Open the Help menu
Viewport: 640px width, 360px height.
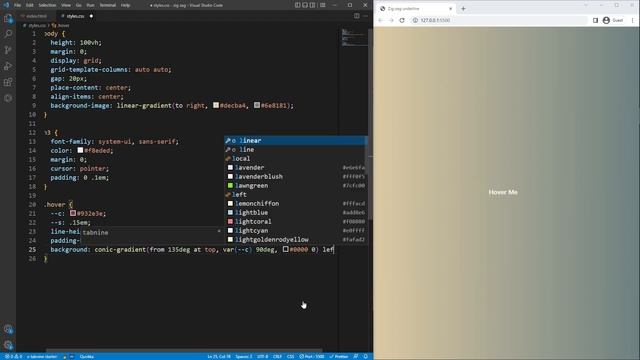pos(126,5)
